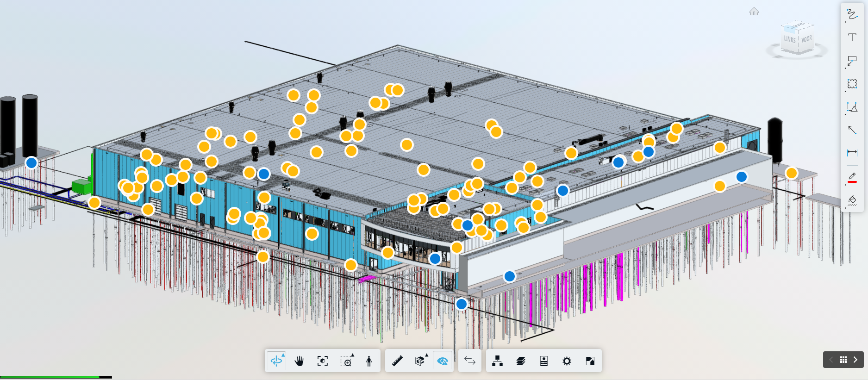Open the Layers stack icon

click(x=520, y=361)
